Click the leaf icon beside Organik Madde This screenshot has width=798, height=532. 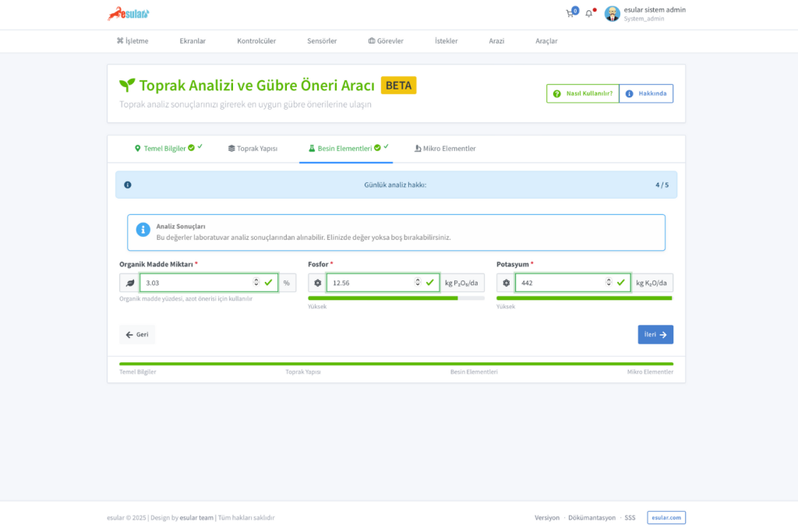tap(129, 283)
